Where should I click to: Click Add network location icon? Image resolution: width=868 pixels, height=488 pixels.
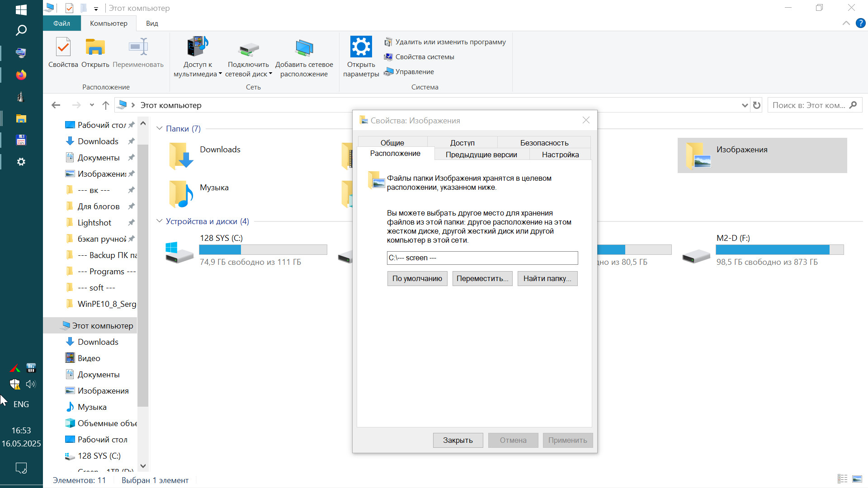pos(304,48)
